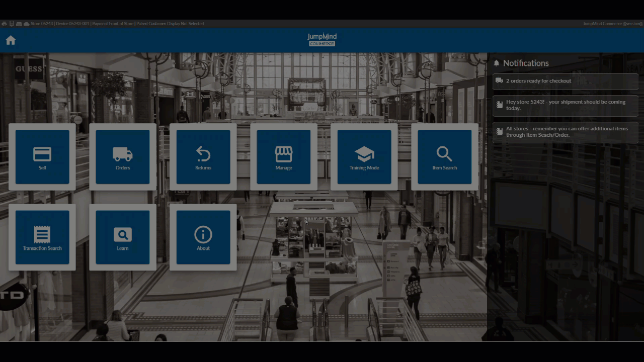Open Transaction Search receipt tile
This screenshot has width=644, height=362.
click(x=42, y=238)
